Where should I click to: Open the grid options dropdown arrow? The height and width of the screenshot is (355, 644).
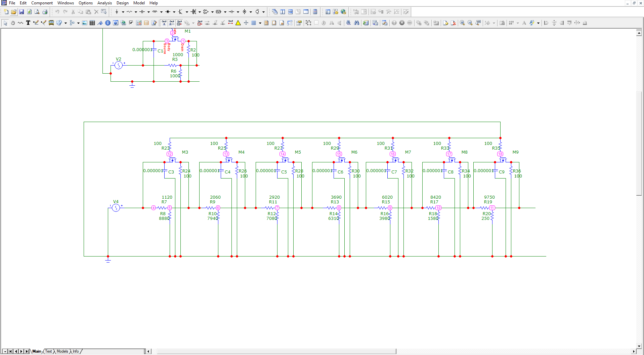point(260,23)
